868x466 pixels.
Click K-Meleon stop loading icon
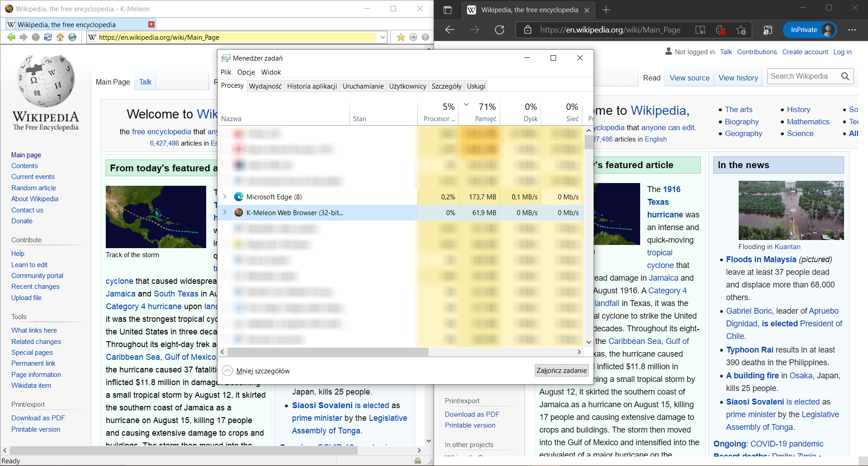click(36, 37)
